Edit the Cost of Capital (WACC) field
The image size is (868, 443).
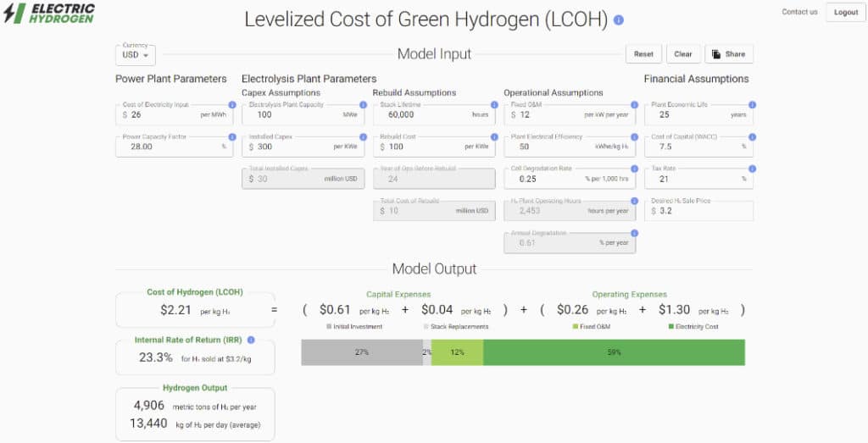(698, 147)
